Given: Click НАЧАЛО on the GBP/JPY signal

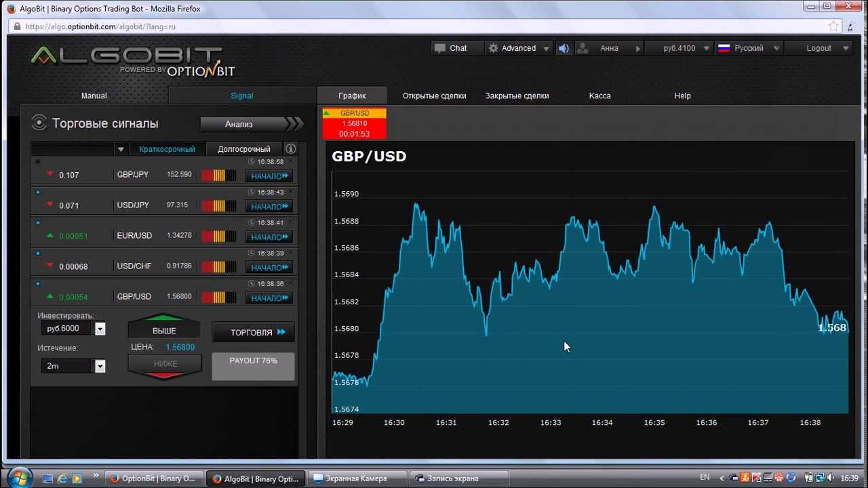Looking at the screenshot, I should pos(269,176).
